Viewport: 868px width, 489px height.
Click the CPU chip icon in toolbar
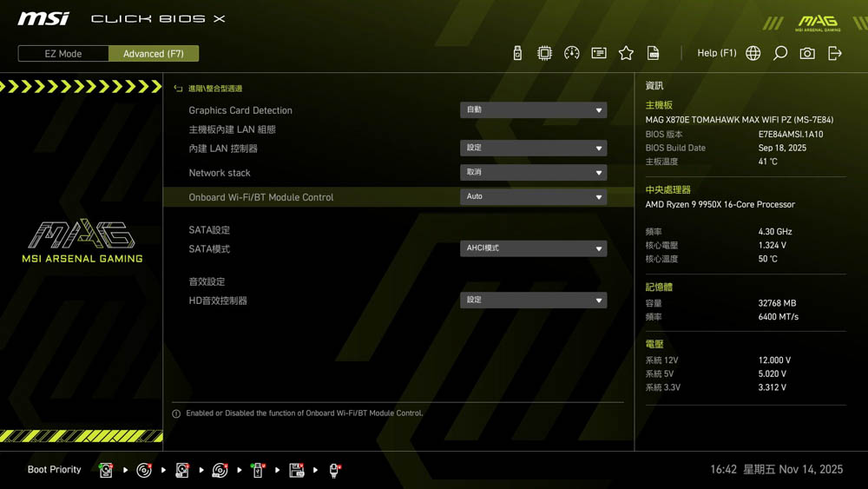pyautogui.click(x=544, y=54)
